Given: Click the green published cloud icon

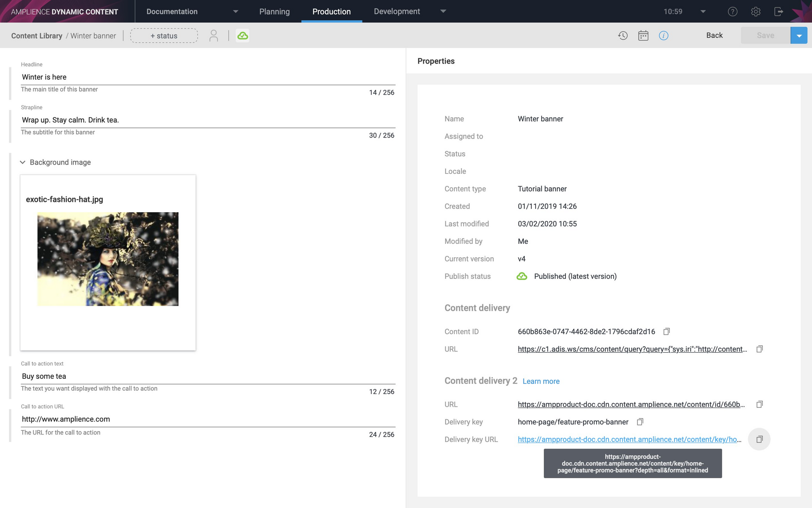Looking at the screenshot, I should click(x=243, y=35).
